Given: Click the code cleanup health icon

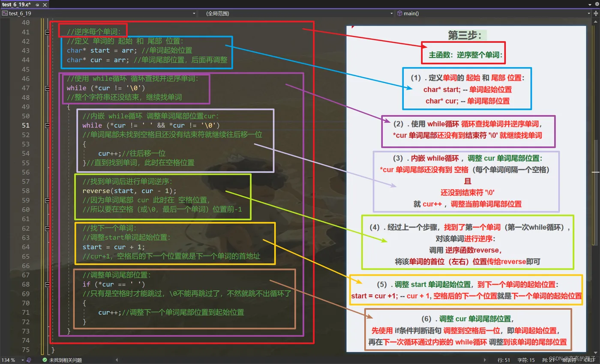Looking at the screenshot, I should pyautogui.click(x=29, y=360).
